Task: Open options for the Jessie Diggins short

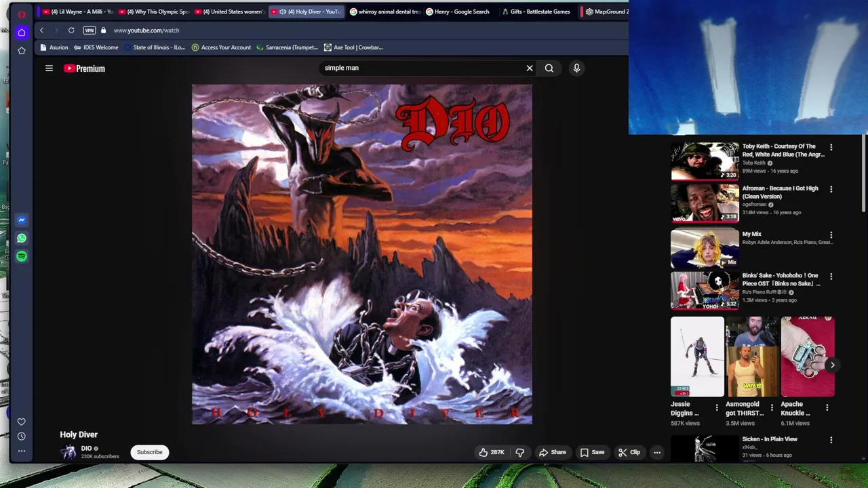Action: tap(717, 407)
